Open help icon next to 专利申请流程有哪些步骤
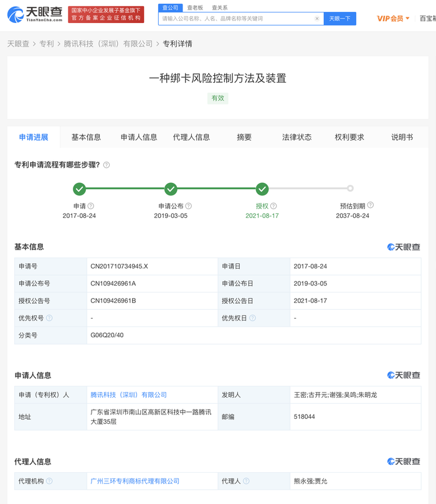The width and height of the screenshot is (436, 504). (107, 165)
